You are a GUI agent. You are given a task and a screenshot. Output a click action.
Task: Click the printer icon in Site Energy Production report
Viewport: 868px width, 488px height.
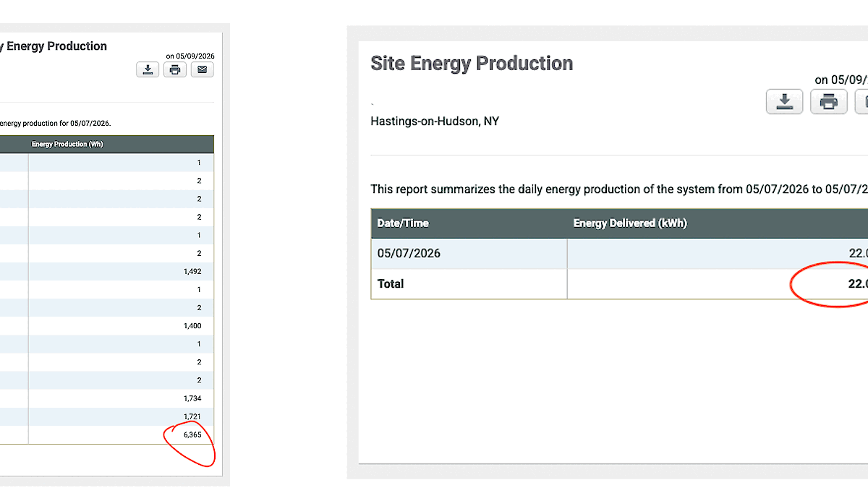(829, 102)
